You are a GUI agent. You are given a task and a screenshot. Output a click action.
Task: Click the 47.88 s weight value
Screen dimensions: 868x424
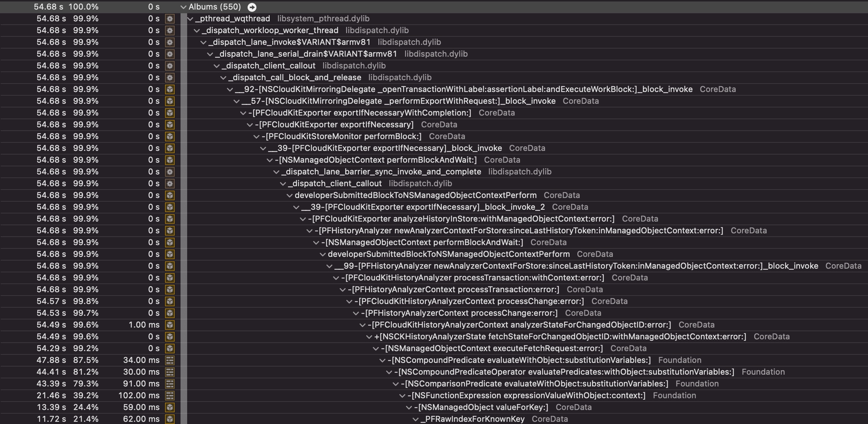tap(51, 360)
